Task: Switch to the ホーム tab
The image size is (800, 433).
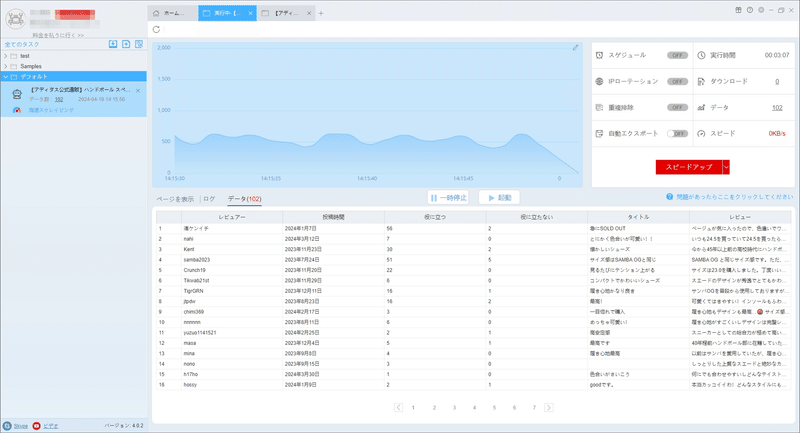Action: pyautogui.click(x=172, y=13)
